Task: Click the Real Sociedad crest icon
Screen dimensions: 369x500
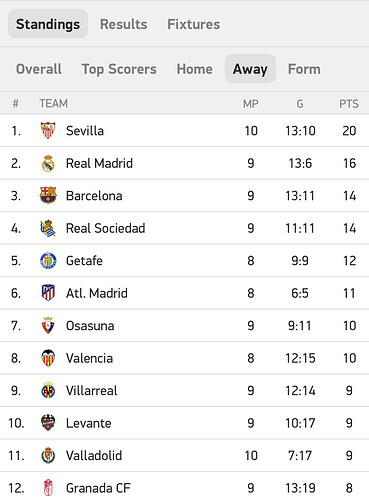Action: [x=48, y=228]
